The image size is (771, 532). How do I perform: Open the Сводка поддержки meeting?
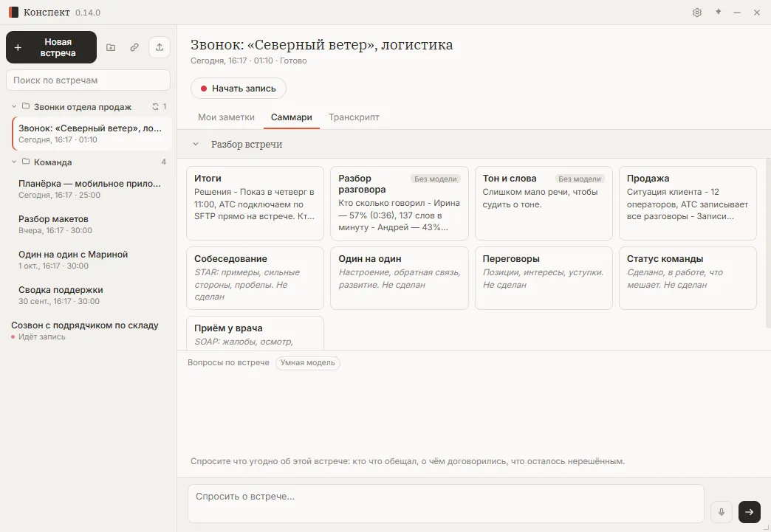click(92, 294)
